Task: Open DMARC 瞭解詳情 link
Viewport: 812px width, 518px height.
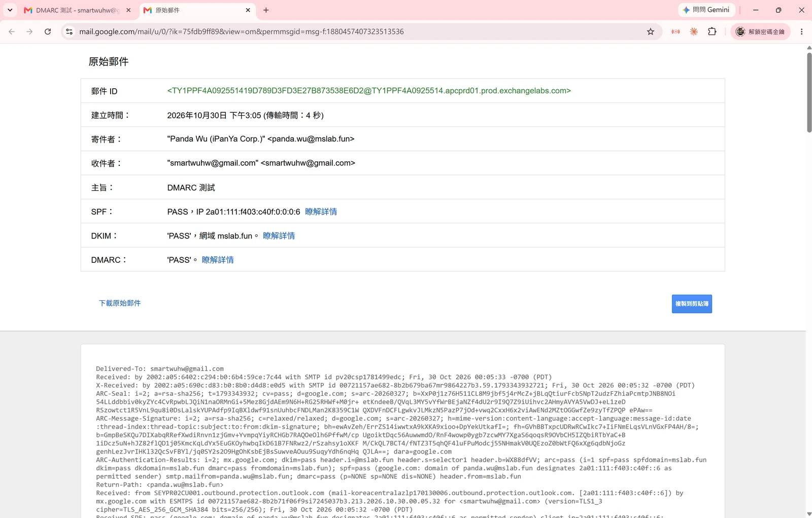Action: (x=218, y=260)
